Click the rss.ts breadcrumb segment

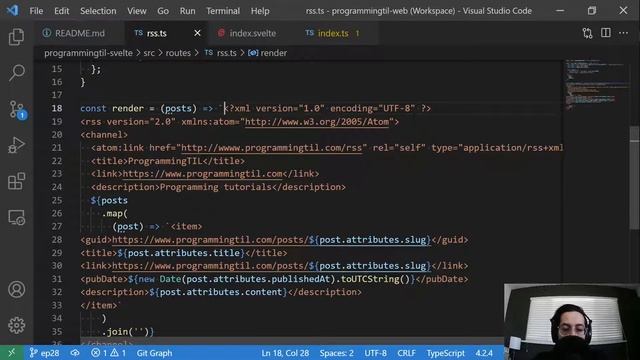(221, 53)
